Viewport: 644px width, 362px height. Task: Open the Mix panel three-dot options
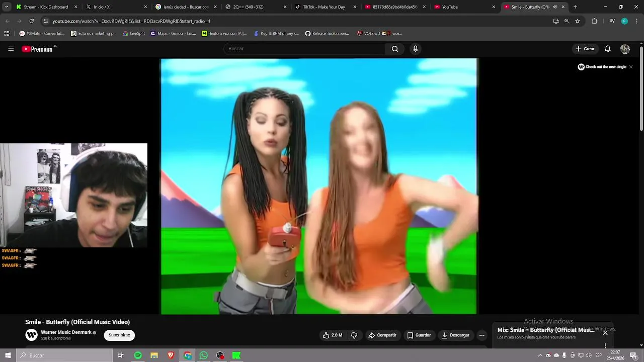605,346
